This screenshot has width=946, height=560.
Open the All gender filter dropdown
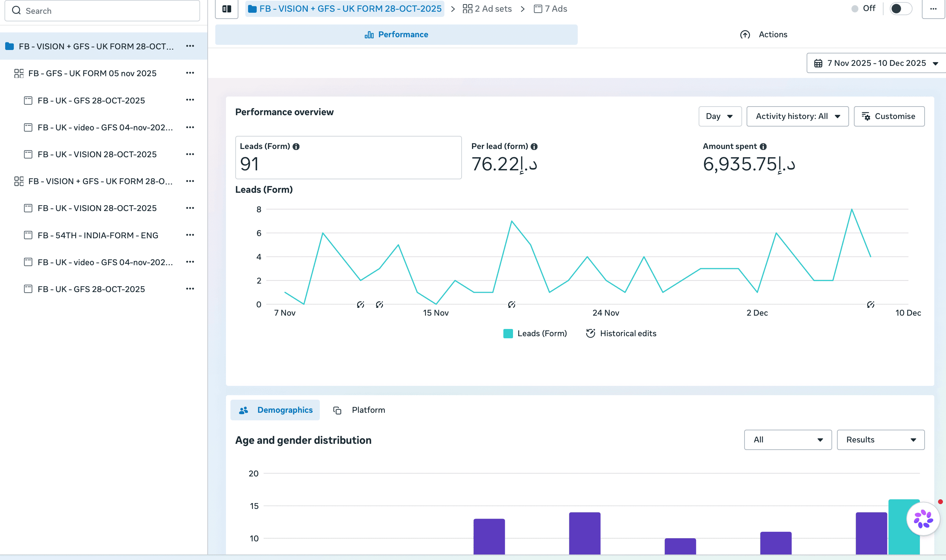pyautogui.click(x=788, y=440)
